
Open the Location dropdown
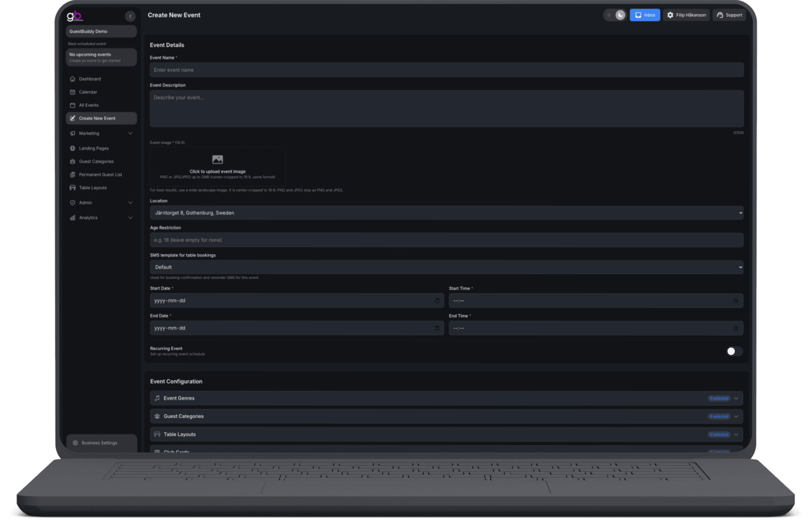(x=446, y=213)
